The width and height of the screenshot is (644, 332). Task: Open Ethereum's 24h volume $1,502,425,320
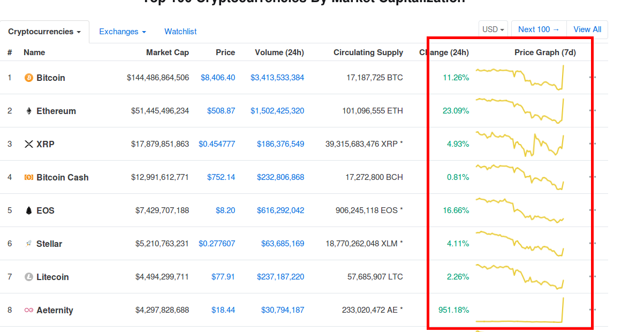click(x=277, y=111)
